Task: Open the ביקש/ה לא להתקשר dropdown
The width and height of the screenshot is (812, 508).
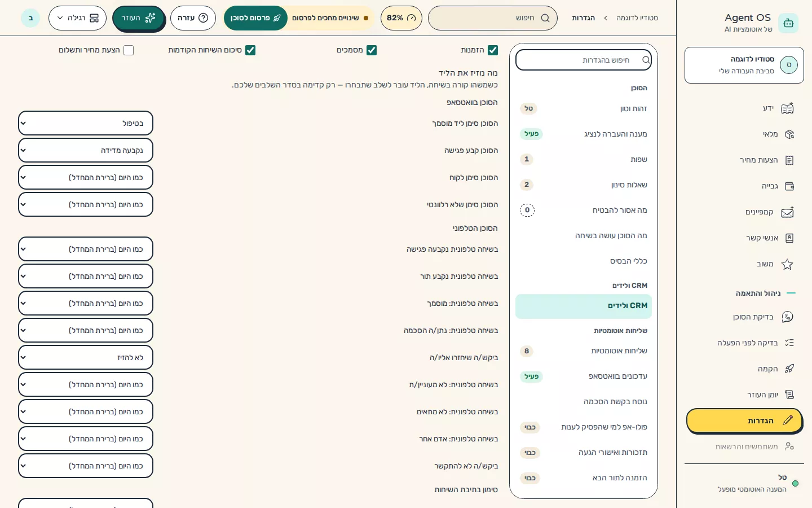Action: (86, 466)
